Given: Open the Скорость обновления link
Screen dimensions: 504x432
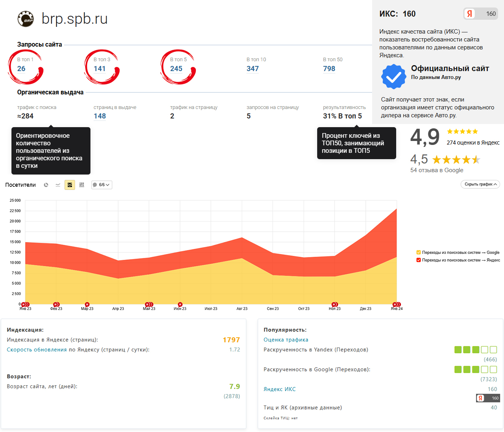Looking at the screenshot, I should coord(37,349).
